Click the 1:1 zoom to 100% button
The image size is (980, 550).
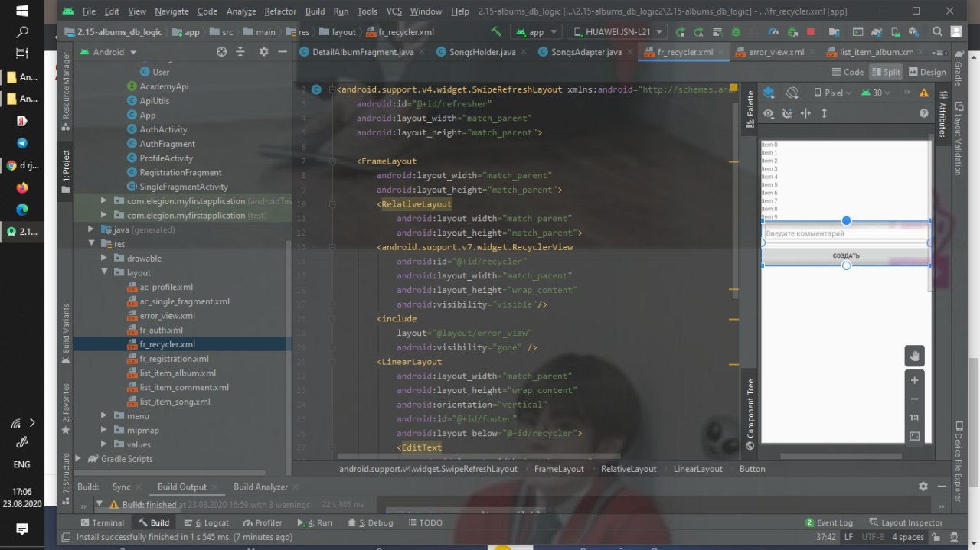click(x=914, y=418)
